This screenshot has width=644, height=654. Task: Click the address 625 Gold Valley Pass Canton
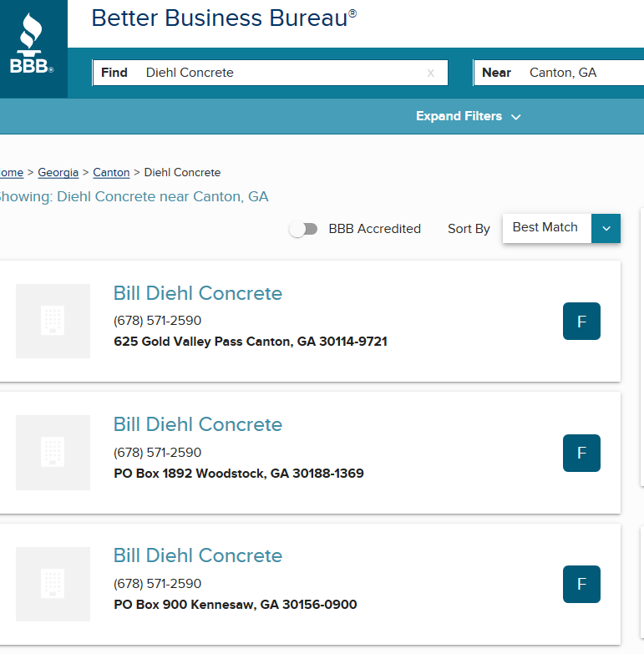pos(251,342)
